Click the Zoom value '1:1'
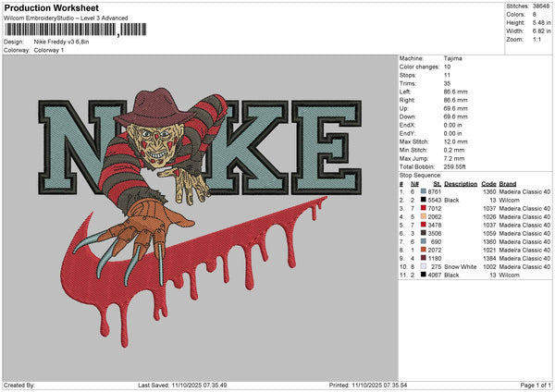This screenshot has width=555, height=392. 536,39
